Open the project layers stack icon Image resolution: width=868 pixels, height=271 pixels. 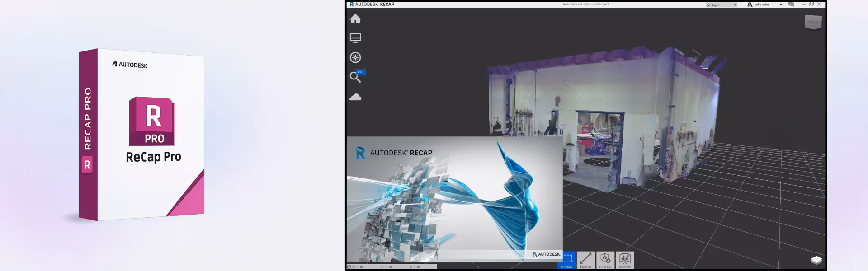coord(816,260)
